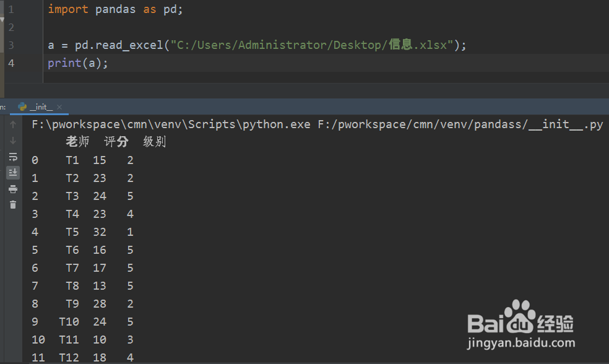Click the Up the Stack Trace arrow
The width and height of the screenshot is (609, 364).
pos(13,124)
